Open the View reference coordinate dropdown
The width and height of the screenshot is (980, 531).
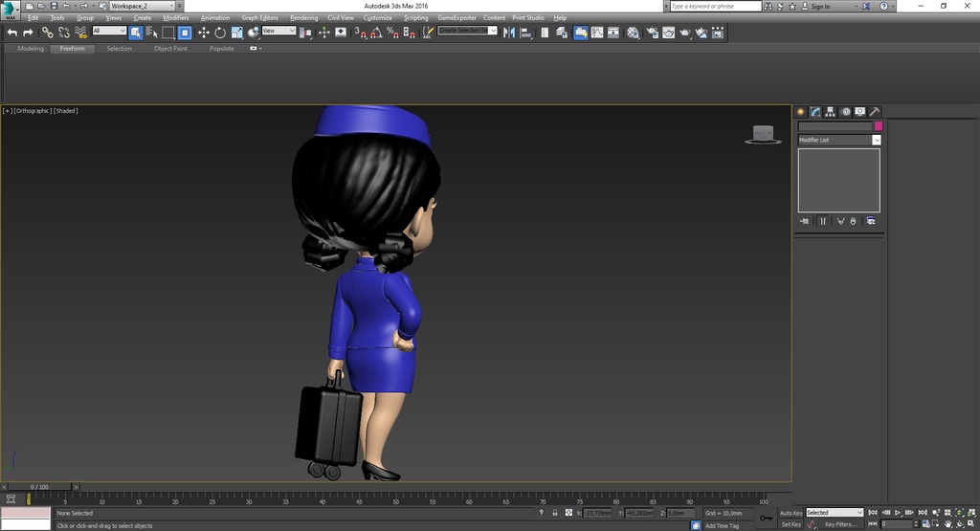click(x=278, y=31)
